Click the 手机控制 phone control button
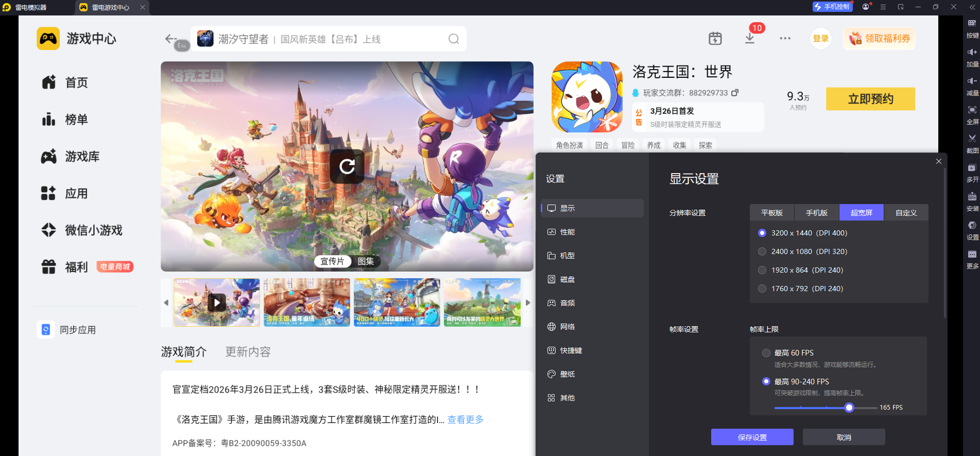Viewport: 980px width, 456px height. [x=833, y=7]
